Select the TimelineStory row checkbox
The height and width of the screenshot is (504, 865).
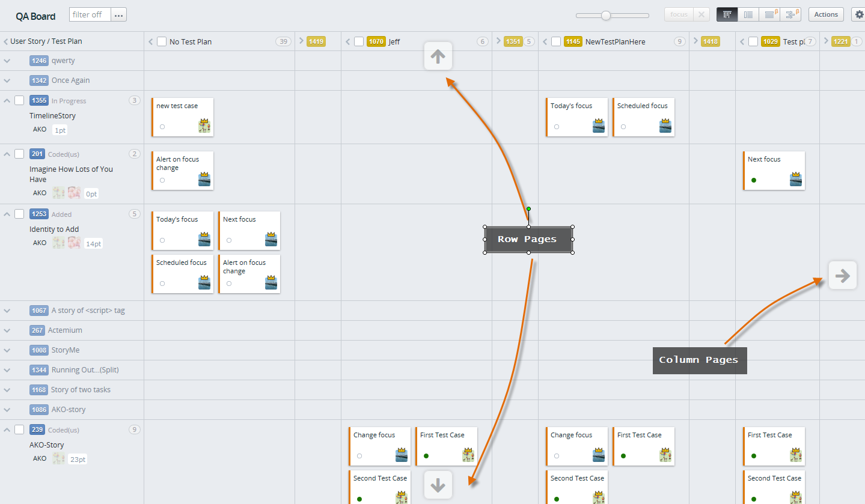coord(19,100)
